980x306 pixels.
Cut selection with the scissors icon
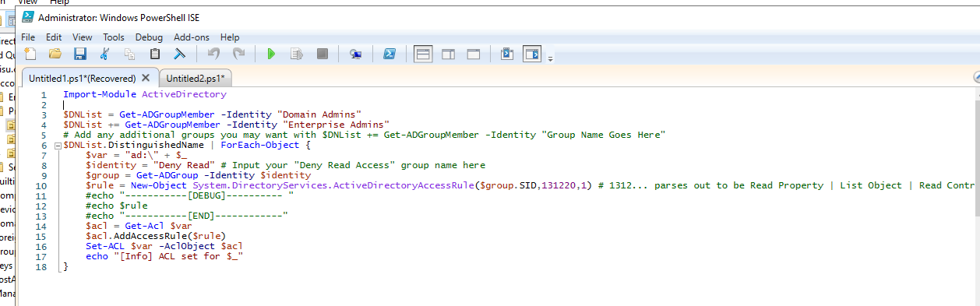pos(105,54)
